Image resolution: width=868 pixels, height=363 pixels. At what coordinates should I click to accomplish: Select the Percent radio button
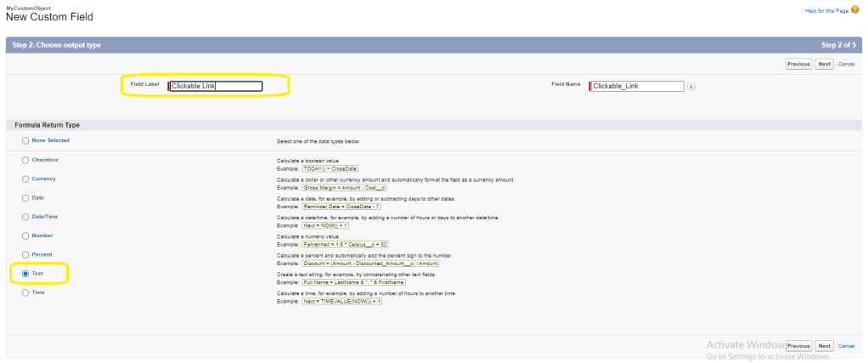[25, 254]
